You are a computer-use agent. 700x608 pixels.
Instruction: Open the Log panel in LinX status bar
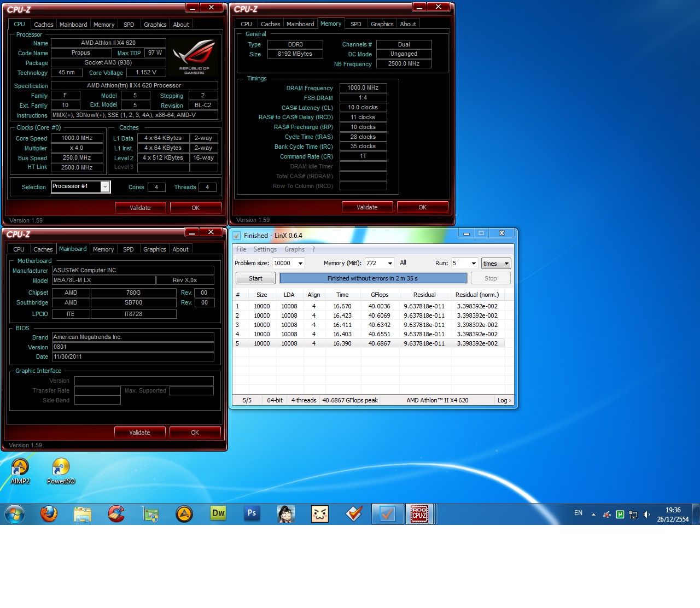click(504, 400)
